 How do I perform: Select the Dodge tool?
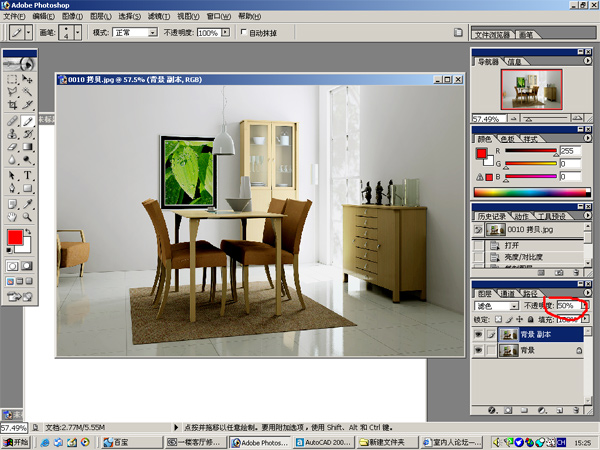[x=27, y=159]
